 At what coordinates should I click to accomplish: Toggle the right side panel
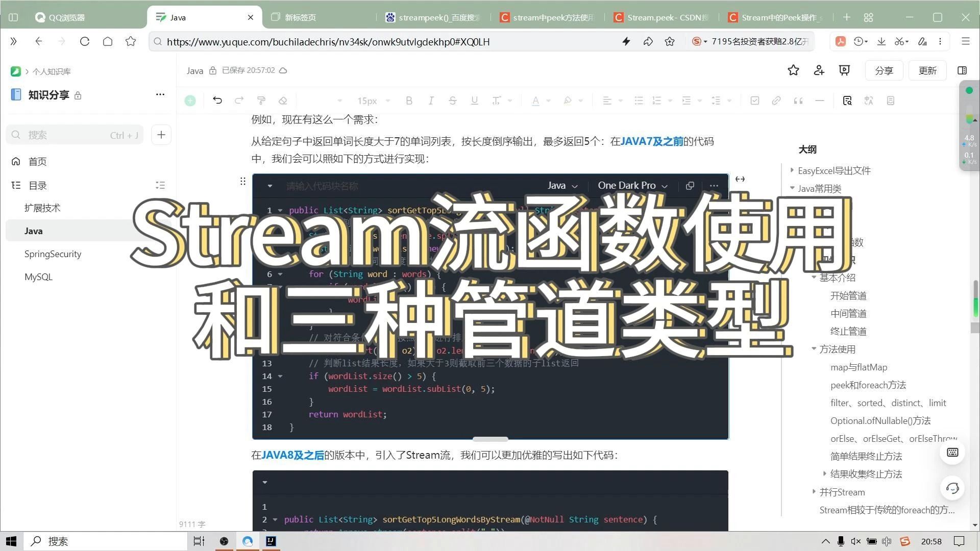962,70
